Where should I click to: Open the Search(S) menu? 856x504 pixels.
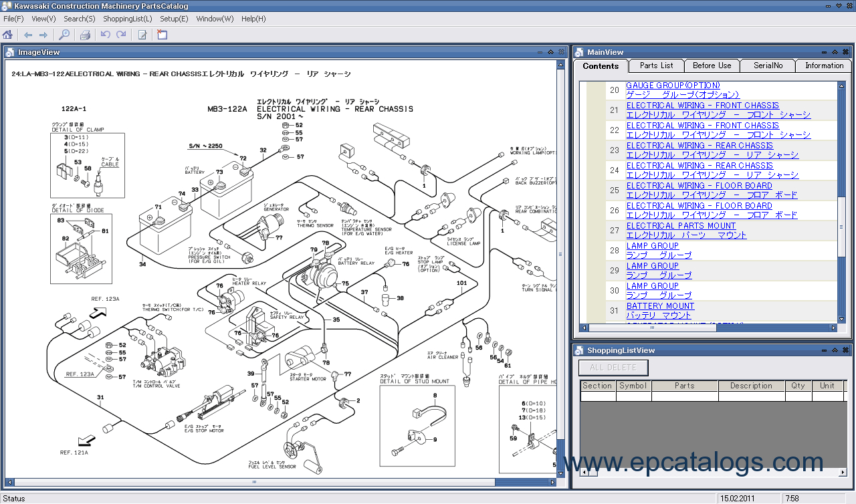click(80, 19)
